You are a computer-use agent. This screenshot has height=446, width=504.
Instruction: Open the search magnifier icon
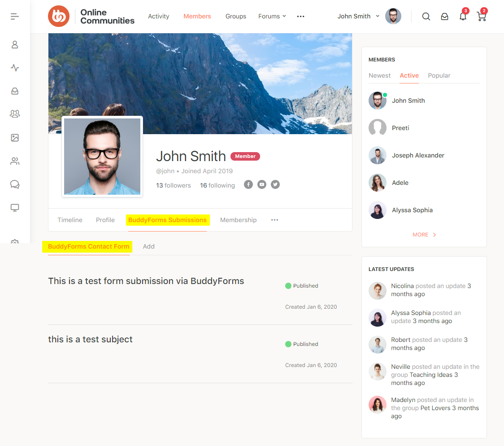(426, 16)
